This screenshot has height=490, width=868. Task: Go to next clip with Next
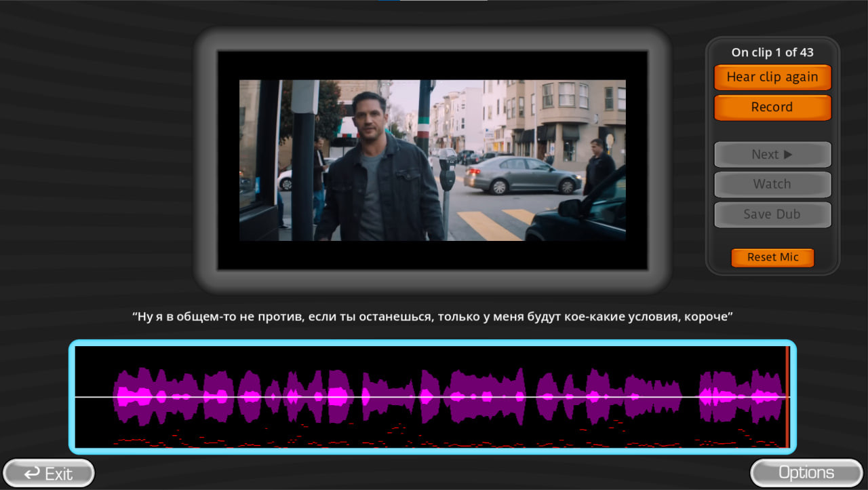point(772,155)
